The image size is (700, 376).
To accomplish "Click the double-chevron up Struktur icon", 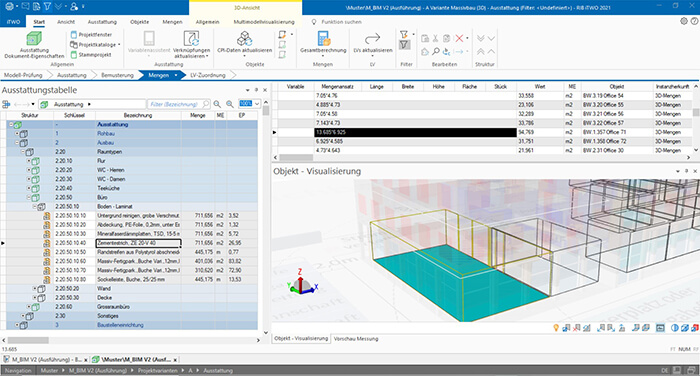I will pos(480,52).
